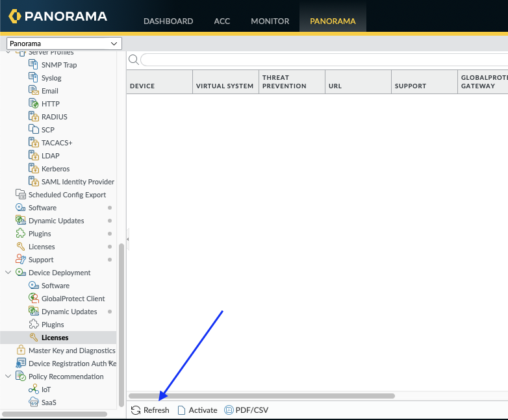508x420 pixels.
Task: Sort by the Device column header
Action: pyautogui.click(x=159, y=82)
